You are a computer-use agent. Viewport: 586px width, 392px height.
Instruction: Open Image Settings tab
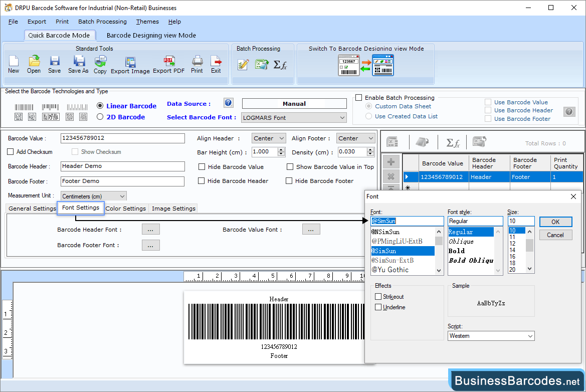(173, 209)
